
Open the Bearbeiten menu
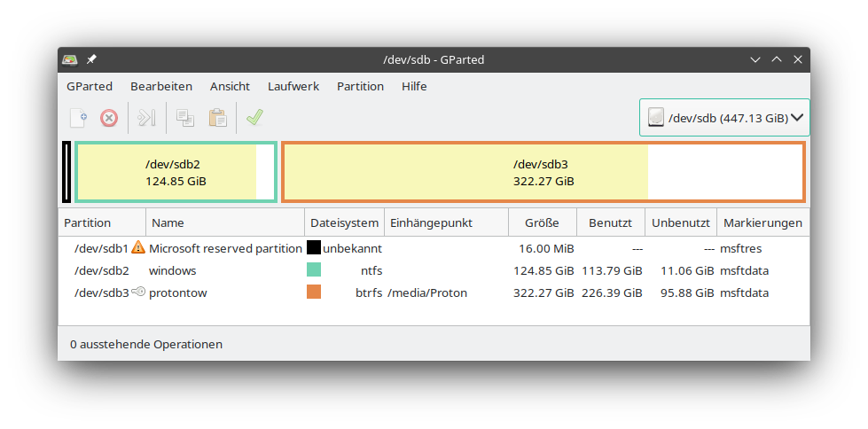[x=160, y=86]
